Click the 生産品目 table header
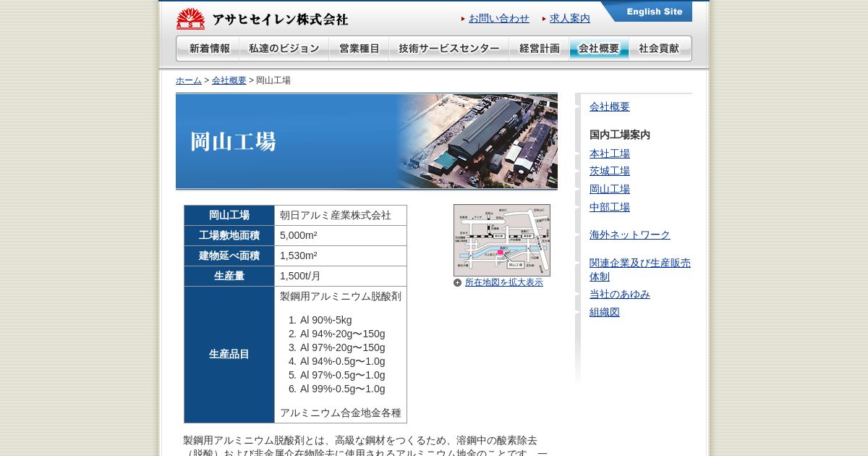The image size is (868, 456). [x=229, y=354]
